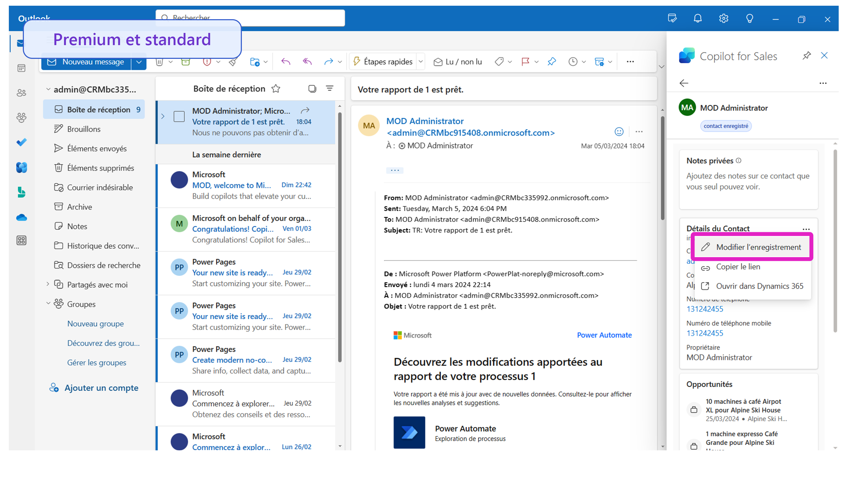This screenshot has width=847, height=504.
Task: Click the flag message icon
Action: click(x=525, y=61)
